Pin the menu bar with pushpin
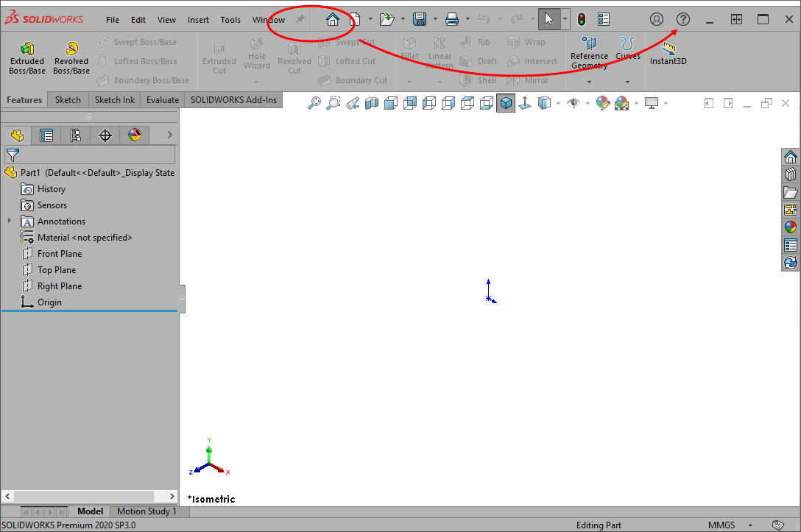801x532 pixels. tap(300, 19)
